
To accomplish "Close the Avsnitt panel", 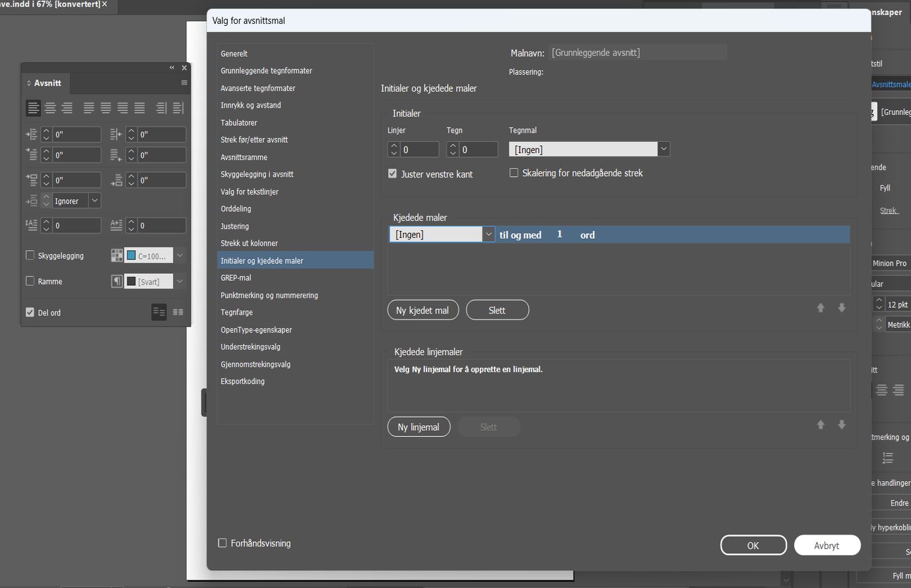I will [x=184, y=68].
